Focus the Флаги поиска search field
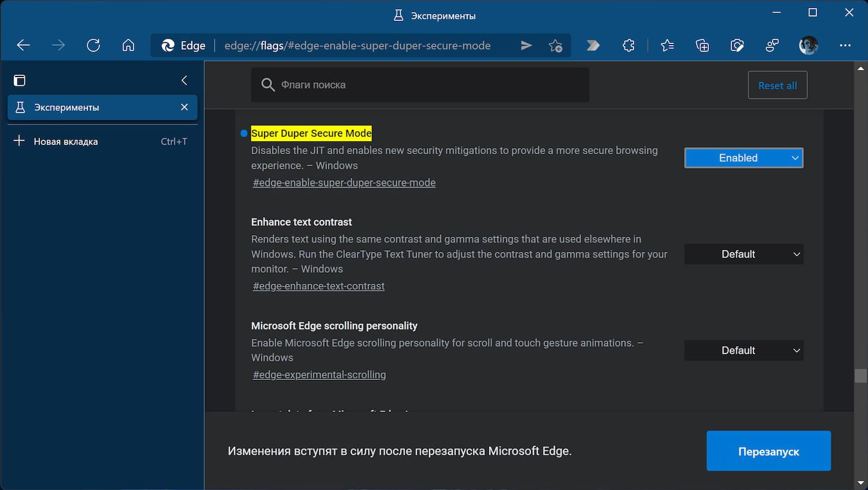Image resolution: width=868 pixels, height=490 pixels. [x=420, y=85]
